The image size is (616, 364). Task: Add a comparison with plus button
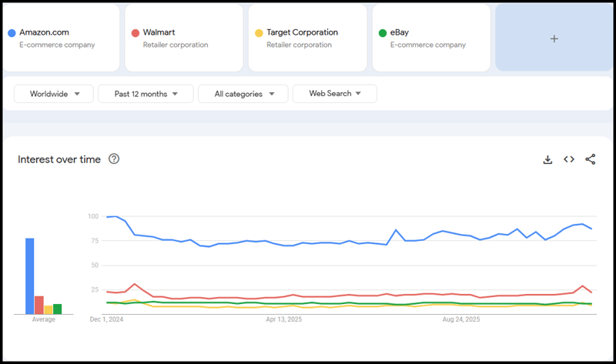[554, 38]
